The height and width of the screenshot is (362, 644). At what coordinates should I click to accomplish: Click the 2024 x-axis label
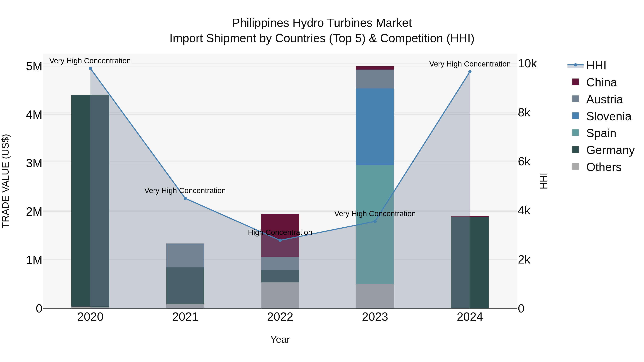pyautogui.click(x=470, y=317)
